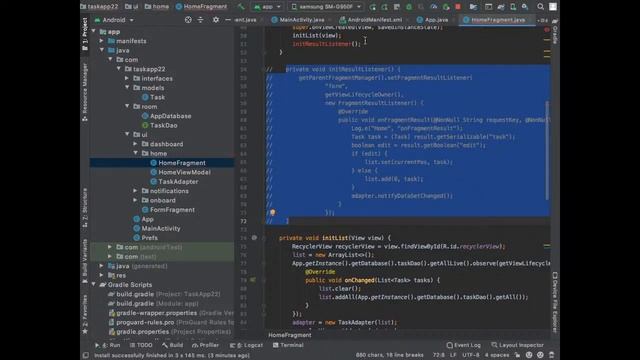Open the Build tool window
The image size is (640, 360).
click(173, 345)
